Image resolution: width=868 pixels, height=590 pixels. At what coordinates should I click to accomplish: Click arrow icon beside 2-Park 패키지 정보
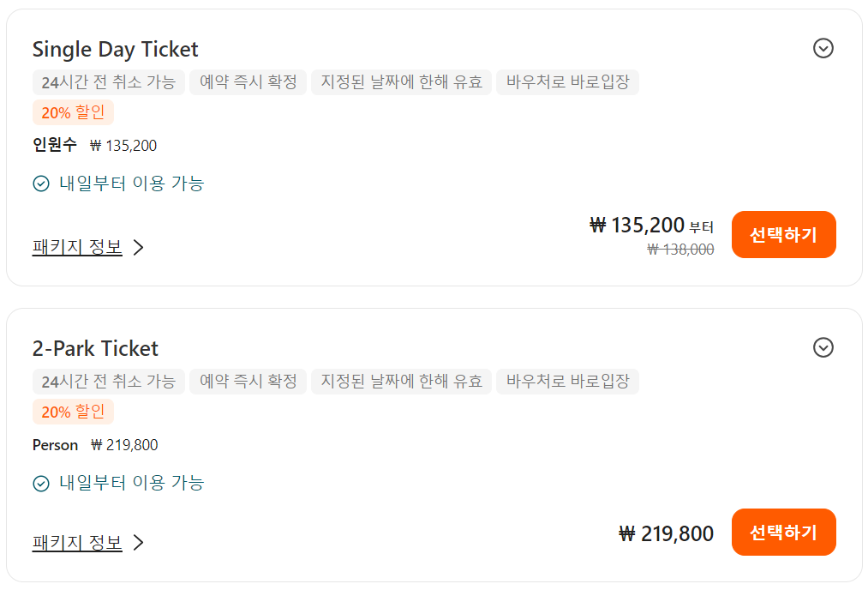point(139,543)
